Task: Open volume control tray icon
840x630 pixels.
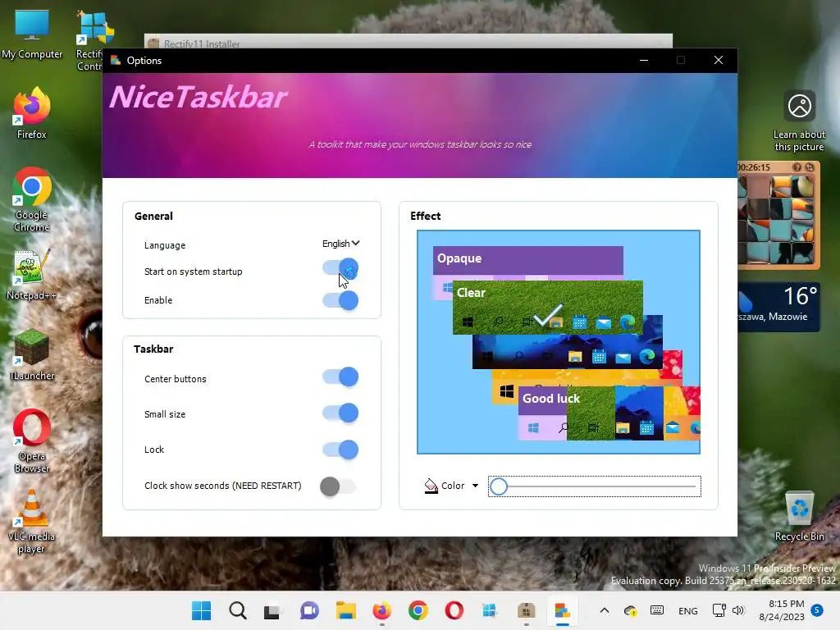Action: coord(738,610)
